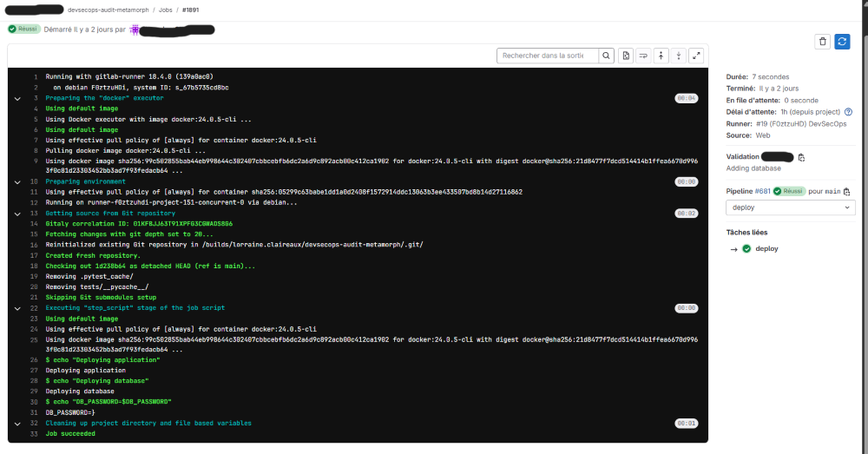
Task: Retry the job with blue refresh button
Action: (842, 42)
